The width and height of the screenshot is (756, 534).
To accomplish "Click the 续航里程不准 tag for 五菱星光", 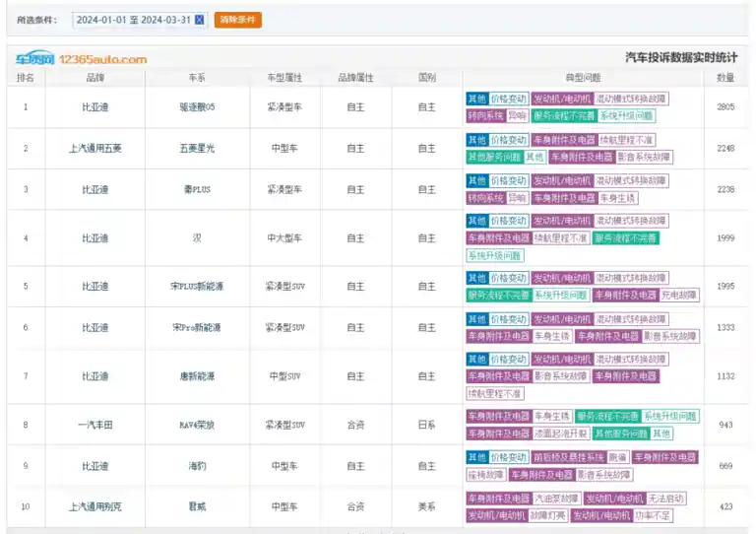I will tap(626, 140).
